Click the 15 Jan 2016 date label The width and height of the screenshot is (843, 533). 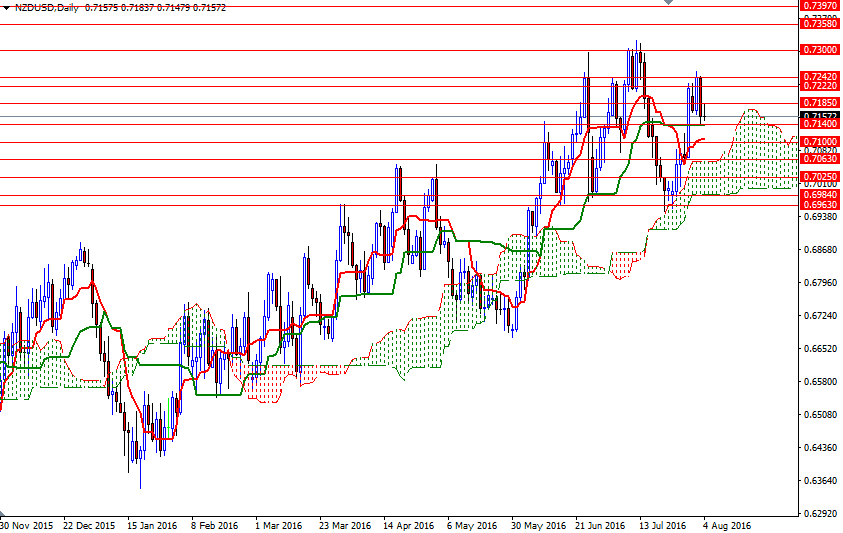(151, 524)
